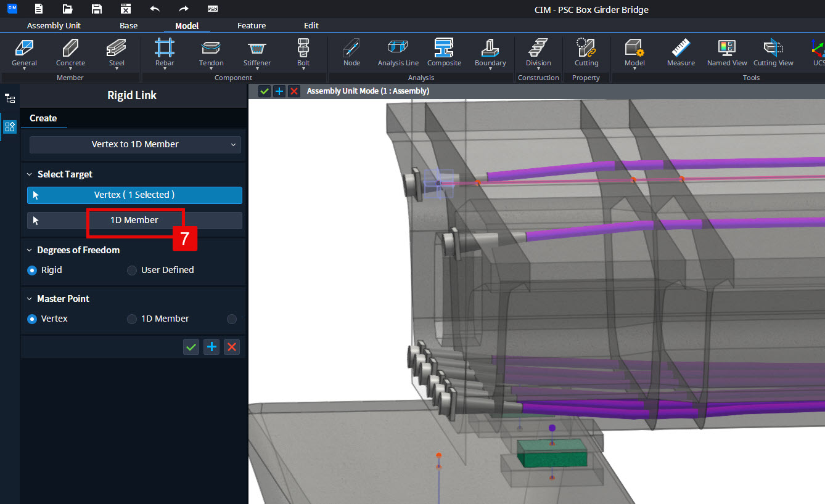
Task: Open the Measure tool
Action: click(x=681, y=52)
